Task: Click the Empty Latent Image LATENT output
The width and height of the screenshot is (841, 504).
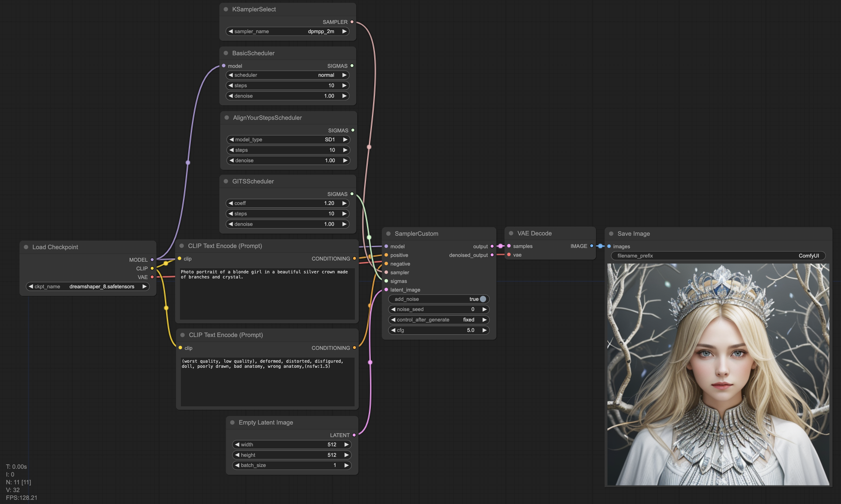Action: pos(354,435)
